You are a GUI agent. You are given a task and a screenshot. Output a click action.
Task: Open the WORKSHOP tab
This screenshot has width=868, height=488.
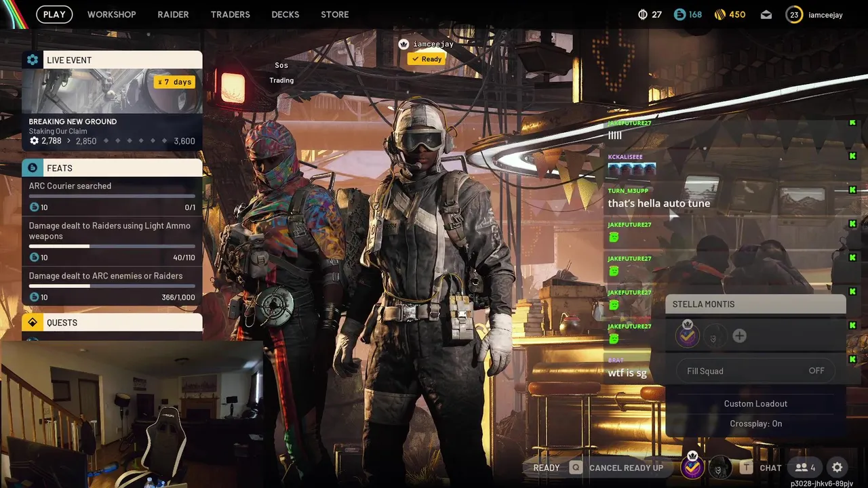(111, 14)
